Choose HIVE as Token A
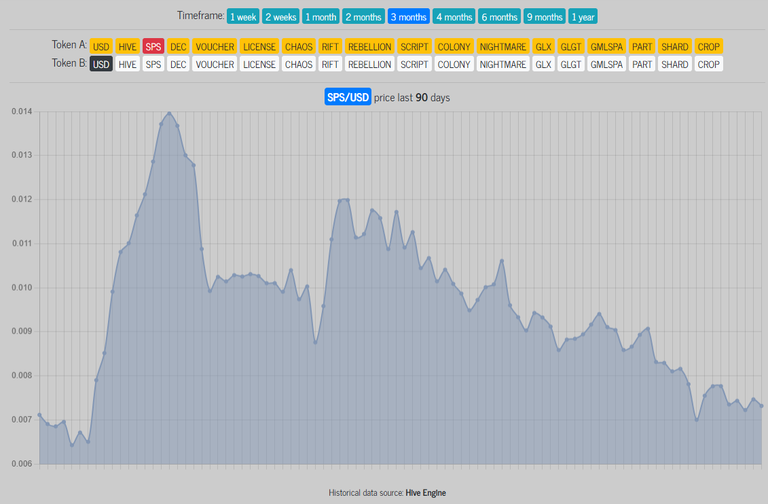This screenshot has height=504, width=768. (x=127, y=47)
